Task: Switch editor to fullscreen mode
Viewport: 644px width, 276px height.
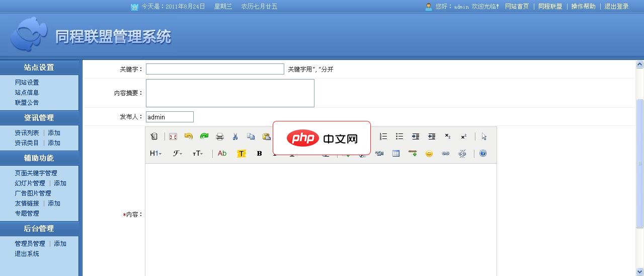Action: coord(173,136)
